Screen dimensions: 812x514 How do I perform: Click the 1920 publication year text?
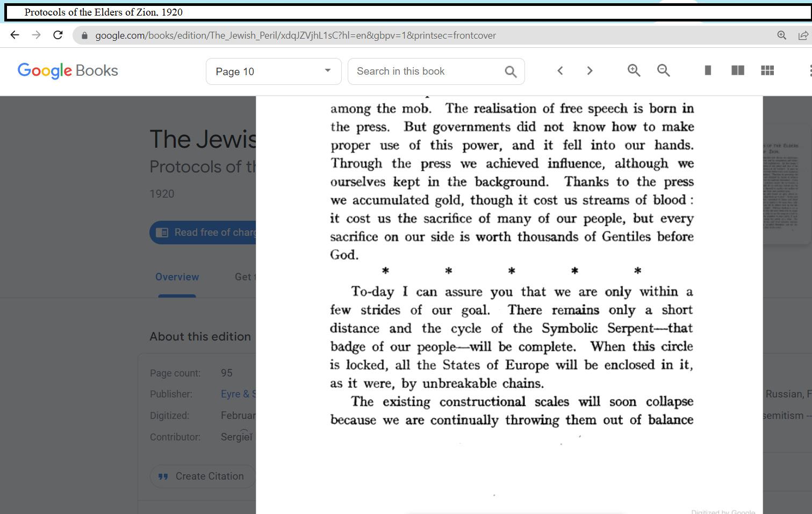click(162, 194)
